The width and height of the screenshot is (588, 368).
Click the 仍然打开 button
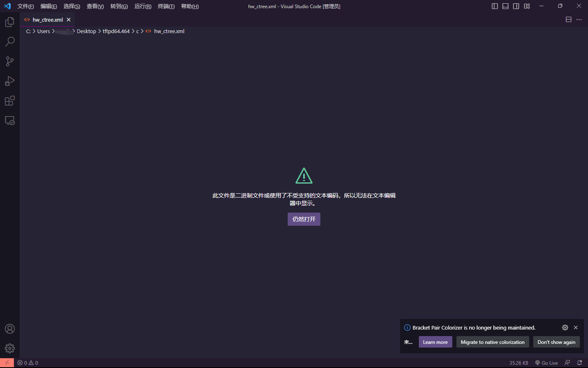pos(304,219)
